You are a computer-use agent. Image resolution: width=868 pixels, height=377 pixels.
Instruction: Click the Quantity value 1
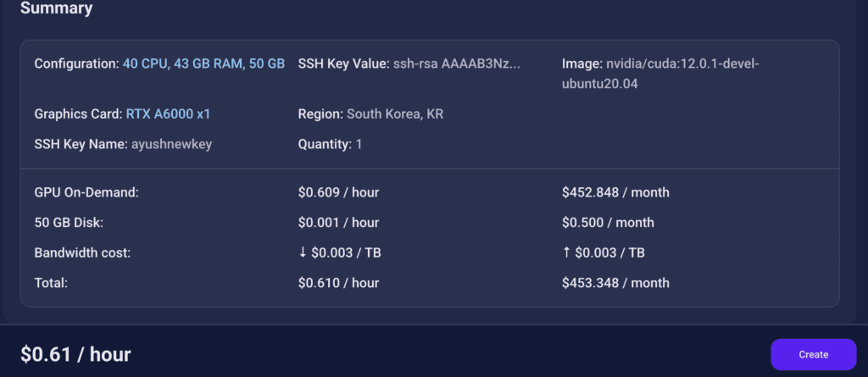[x=359, y=145]
